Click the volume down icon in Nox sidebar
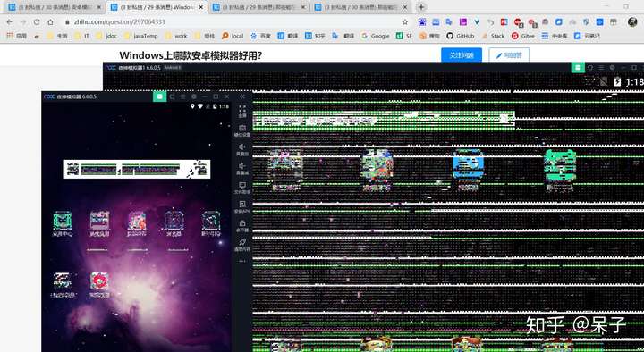Screen dimensions: 644x352 [x=242, y=169]
